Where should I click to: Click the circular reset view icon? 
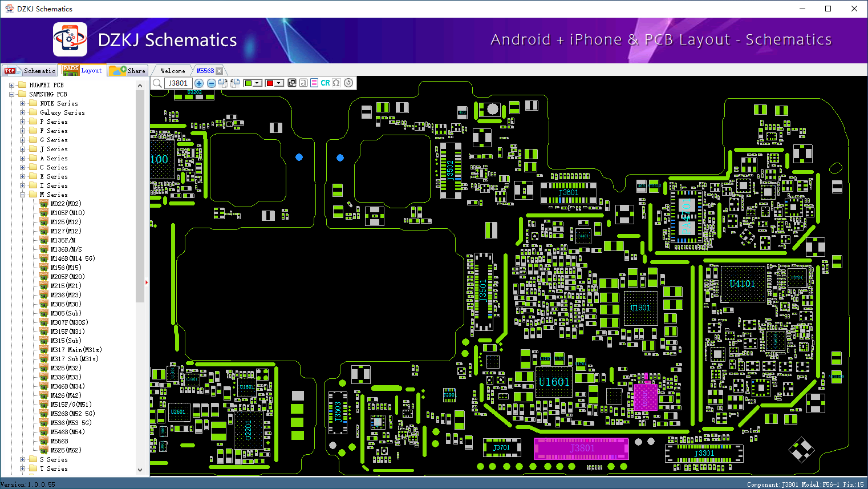[348, 83]
